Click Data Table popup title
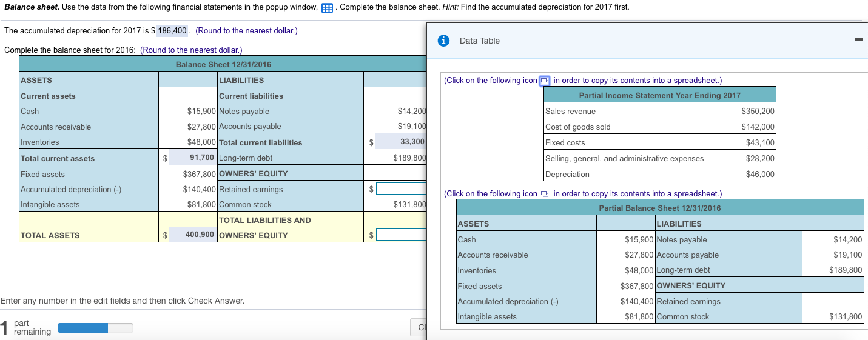The image size is (868, 340). 480,41
